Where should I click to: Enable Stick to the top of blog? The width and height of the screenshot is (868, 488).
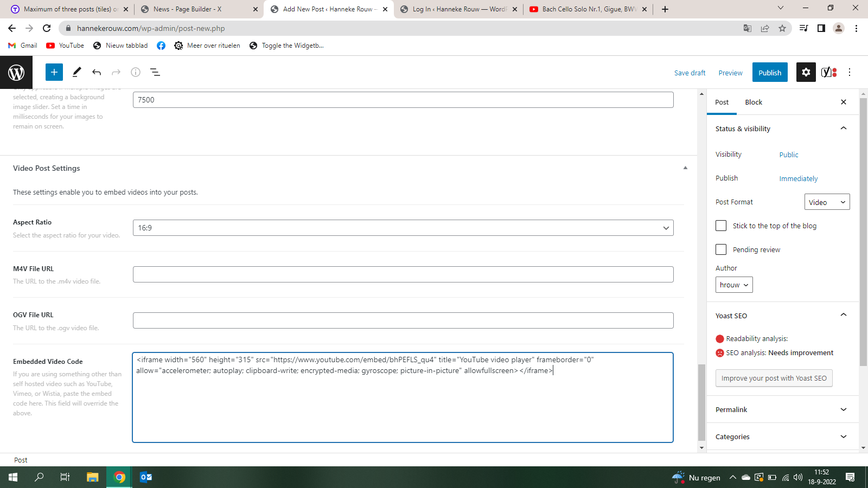[x=721, y=226]
